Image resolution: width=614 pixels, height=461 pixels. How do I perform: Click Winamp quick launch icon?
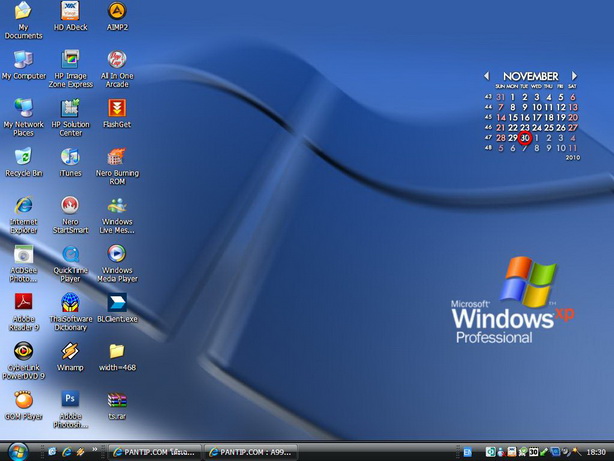[x=81, y=452]
